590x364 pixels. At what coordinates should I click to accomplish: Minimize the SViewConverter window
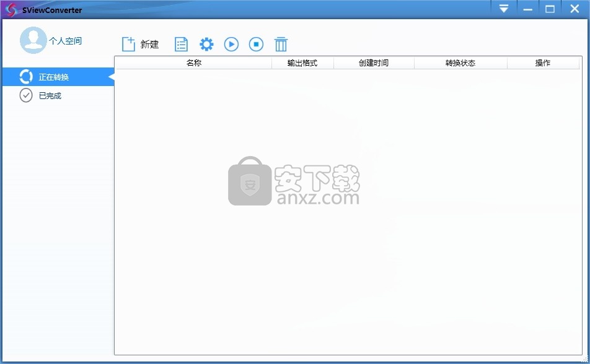(527, 9)
